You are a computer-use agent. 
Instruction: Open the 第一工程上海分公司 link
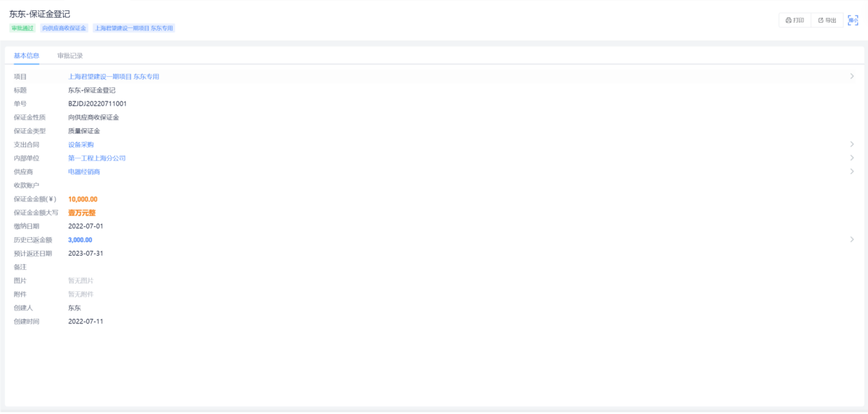click(x=97, y=158)
